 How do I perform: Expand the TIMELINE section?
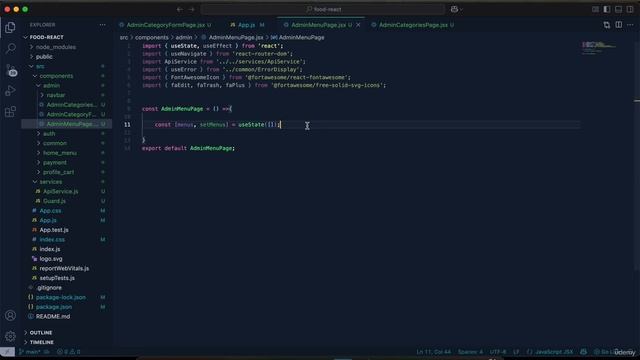click(x=42, y=342)
